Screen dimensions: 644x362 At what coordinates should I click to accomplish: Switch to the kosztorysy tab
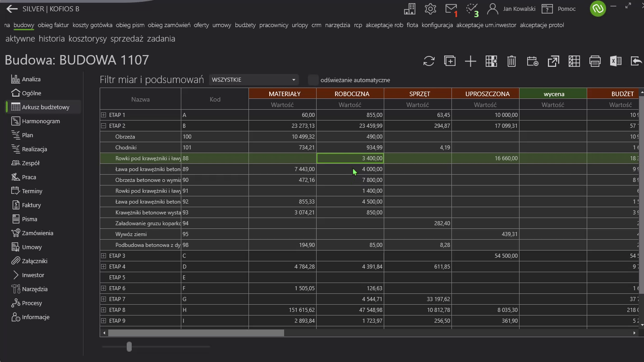tap(87, 39)
